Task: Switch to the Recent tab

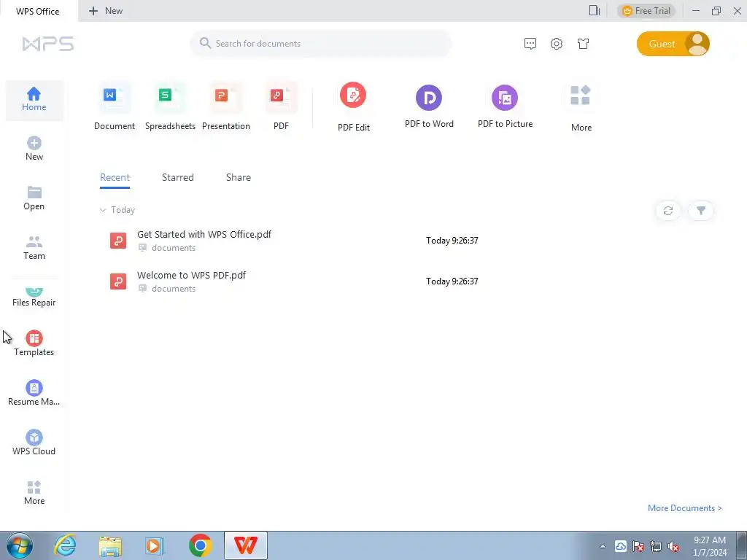Action: point(115,177)
